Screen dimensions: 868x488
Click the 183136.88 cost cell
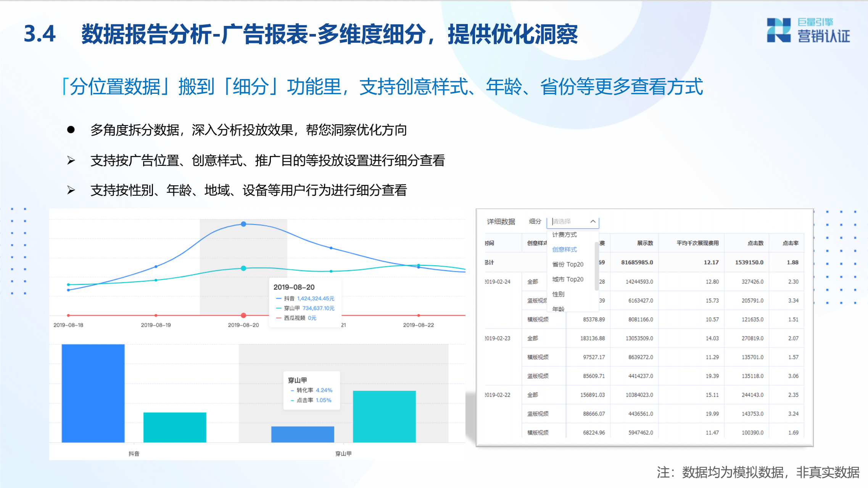coord(593,338)
